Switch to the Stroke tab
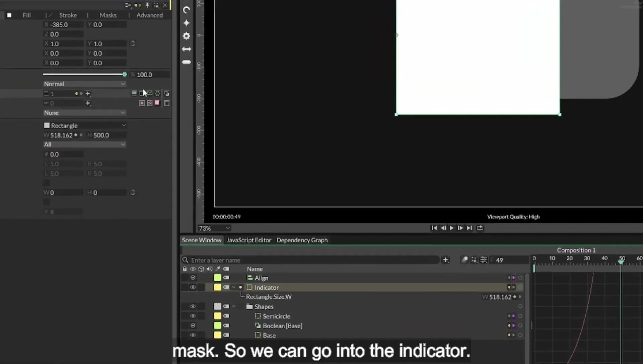Screen dimensions: 643x364 tap(68, 15)
